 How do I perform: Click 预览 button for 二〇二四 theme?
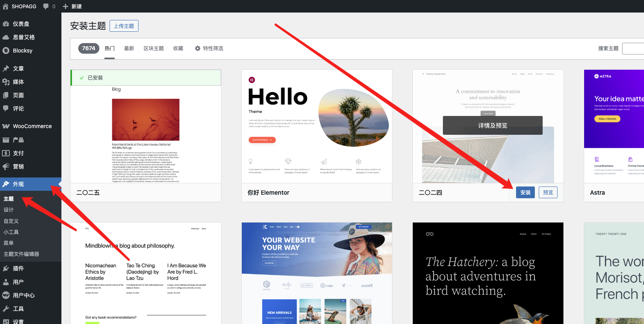point(548,192)
